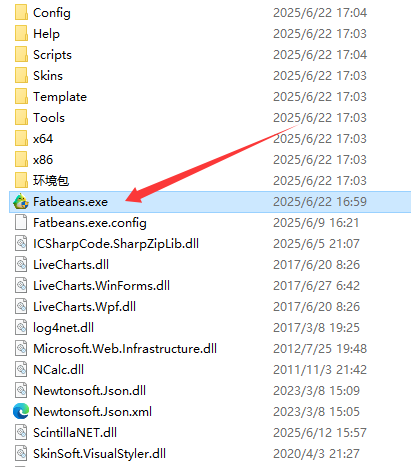Click the Scripts folder icon
This screenshot has width=411, height=467.
click(x=21, y=55)
